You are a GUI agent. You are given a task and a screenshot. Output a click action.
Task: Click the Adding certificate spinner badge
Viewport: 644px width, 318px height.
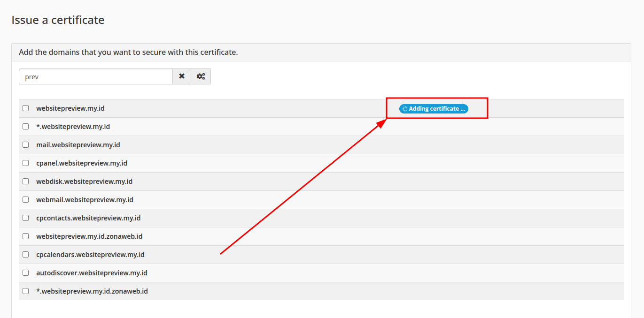click(434, 109)
